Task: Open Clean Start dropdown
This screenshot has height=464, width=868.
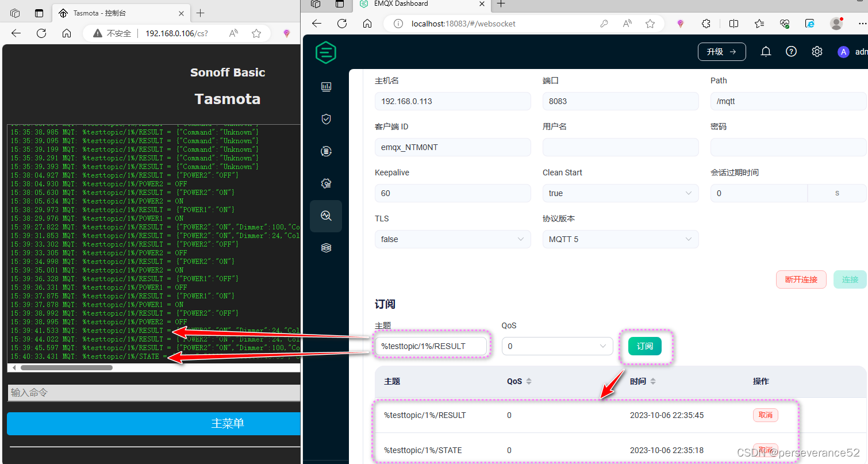Action: pyautogui.click(x=620, y=193)
